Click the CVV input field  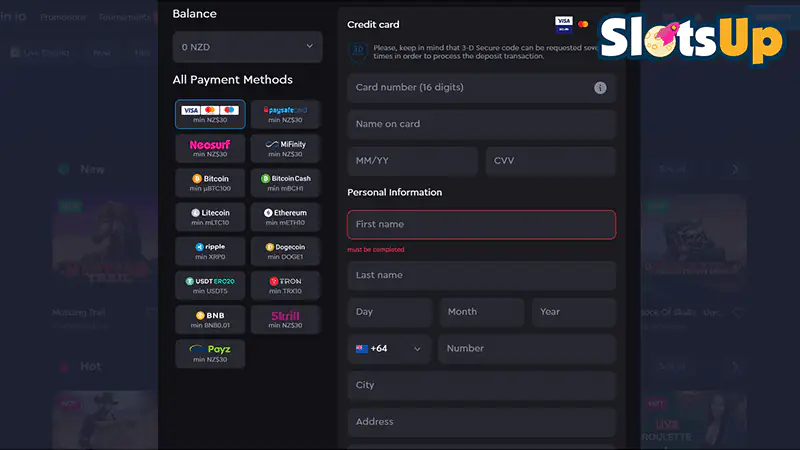pos(551,161)
